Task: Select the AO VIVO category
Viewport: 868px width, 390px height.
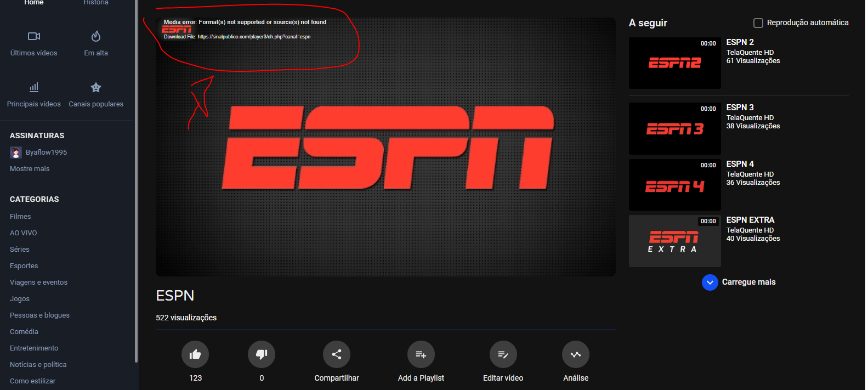Action: click(x=24, y=233)
